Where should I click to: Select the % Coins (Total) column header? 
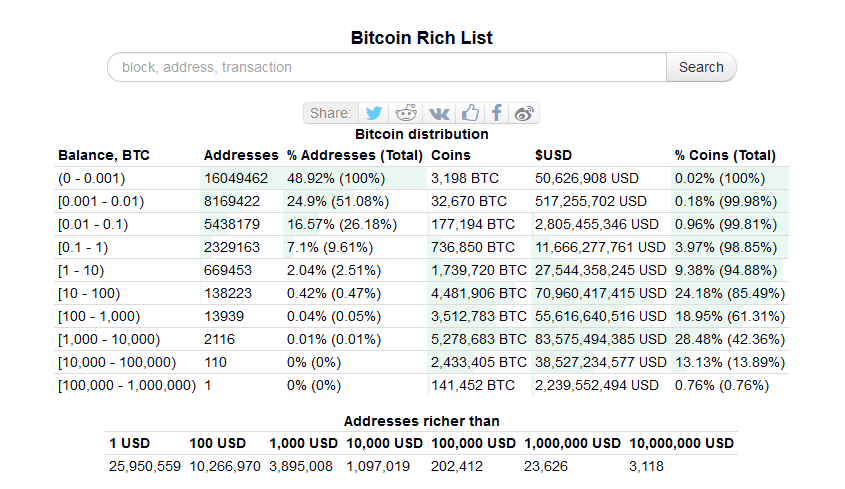pos(725,155)
